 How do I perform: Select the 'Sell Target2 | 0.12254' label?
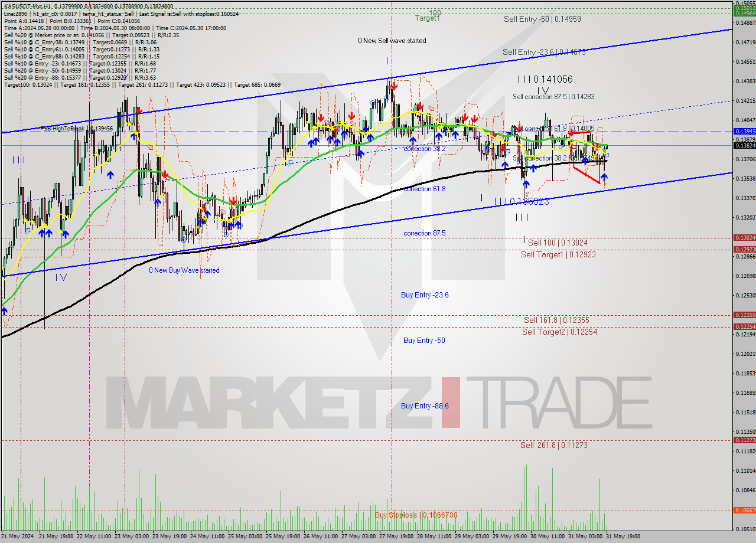coord(559,332)
